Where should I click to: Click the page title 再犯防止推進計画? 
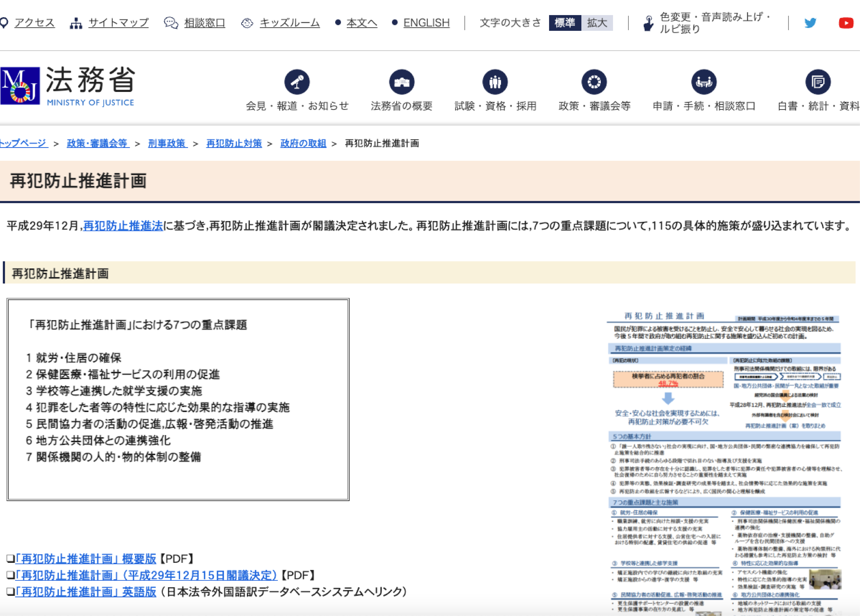click(78, 181)
